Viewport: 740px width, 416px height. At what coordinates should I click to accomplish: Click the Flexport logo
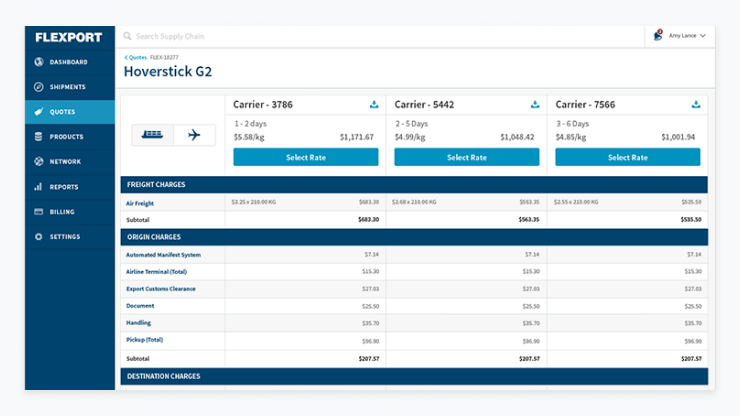click(68, 37)
